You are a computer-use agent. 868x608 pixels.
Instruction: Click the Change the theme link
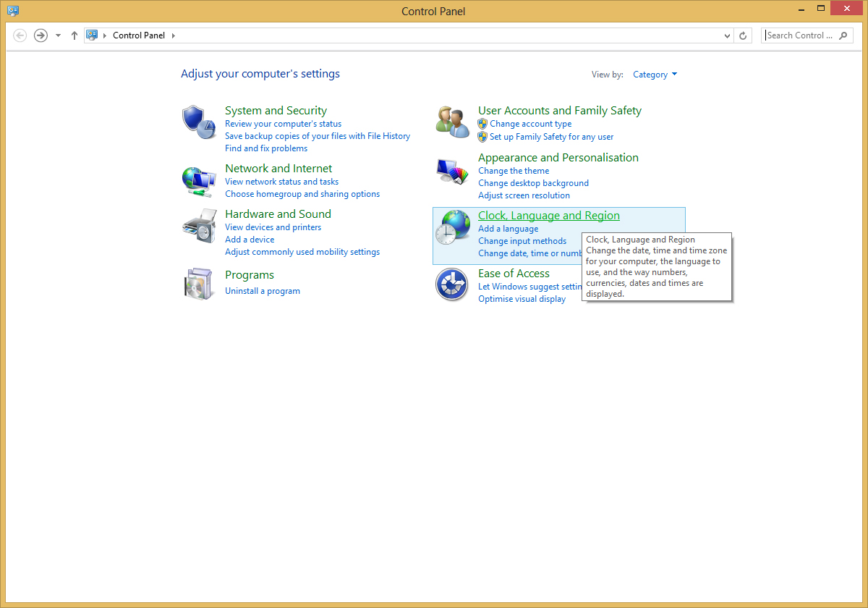[x=514, y=171]
